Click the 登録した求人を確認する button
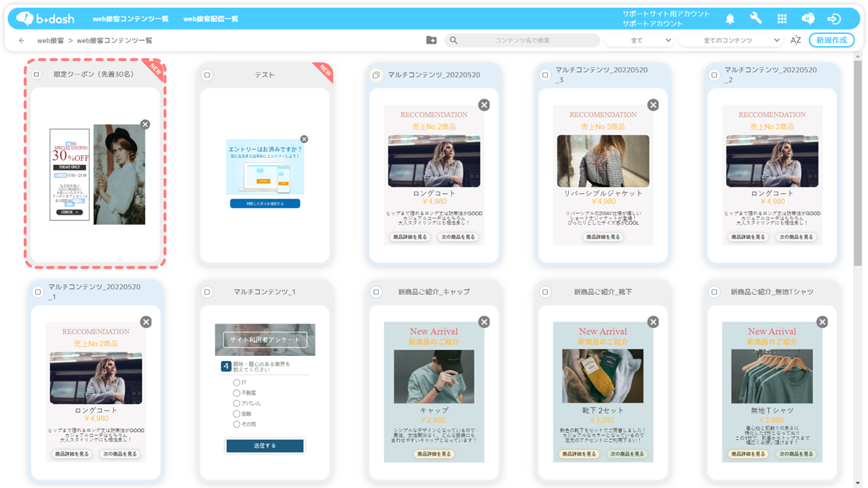 click(265, 204)
